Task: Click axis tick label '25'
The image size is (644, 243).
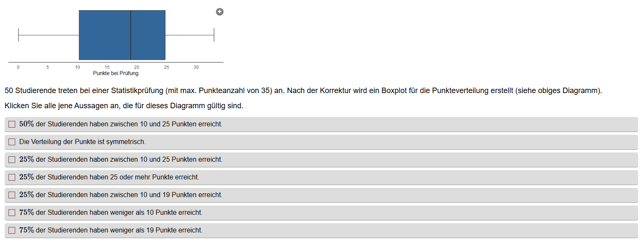Action: [167, 67]
